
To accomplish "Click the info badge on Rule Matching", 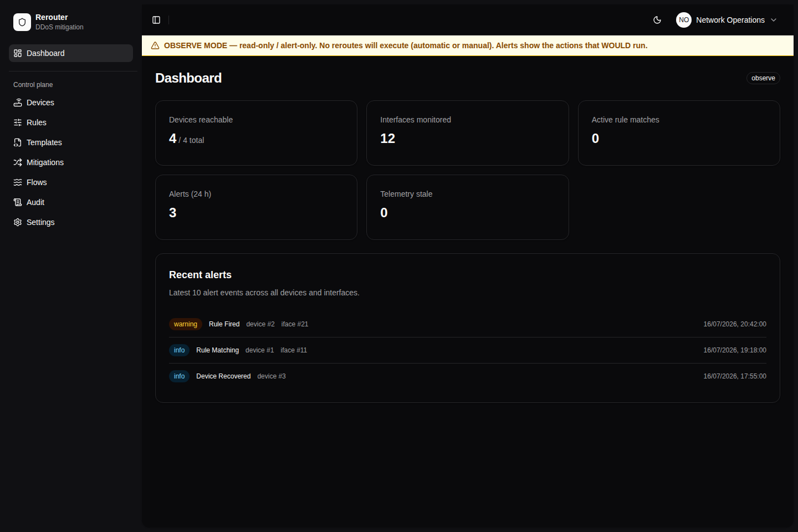I will (179, 350).
